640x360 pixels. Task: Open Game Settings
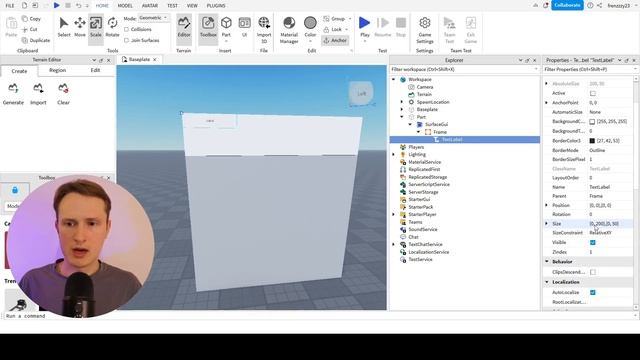point(424,29)
